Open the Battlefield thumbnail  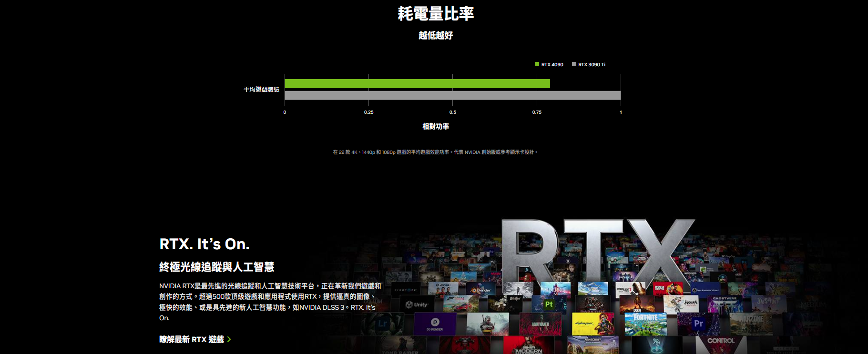[556, 290]
